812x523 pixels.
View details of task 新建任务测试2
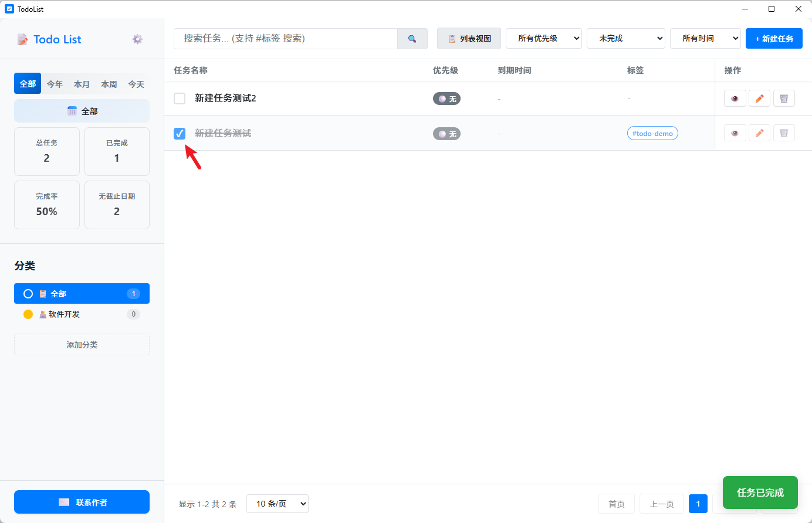coord(735,99)
